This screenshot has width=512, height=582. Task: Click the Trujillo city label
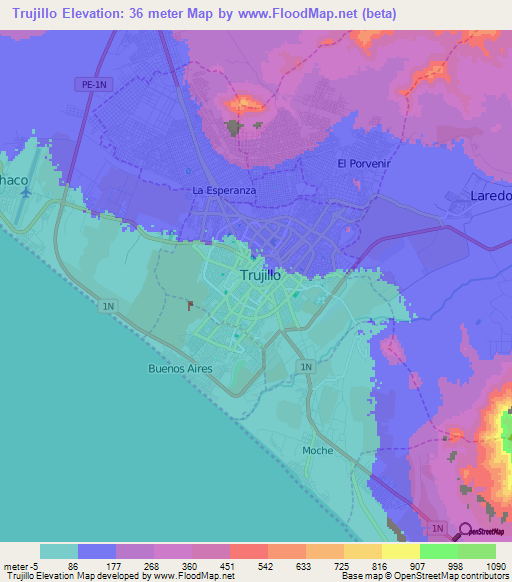(x=260, y=275)
